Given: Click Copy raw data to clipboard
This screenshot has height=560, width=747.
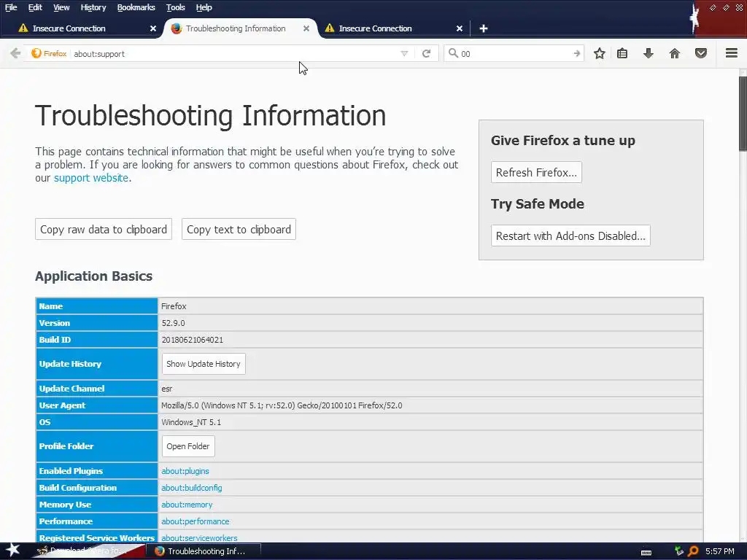Looking at the screenshot, I should coord(104,230).
